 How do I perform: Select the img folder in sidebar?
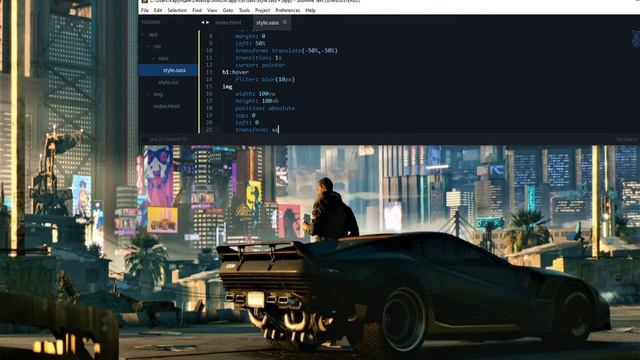[158, 94]
